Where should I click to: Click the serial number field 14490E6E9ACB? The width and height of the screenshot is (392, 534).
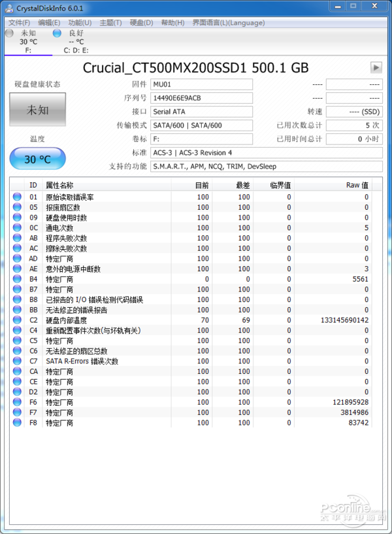pos(201,98)
